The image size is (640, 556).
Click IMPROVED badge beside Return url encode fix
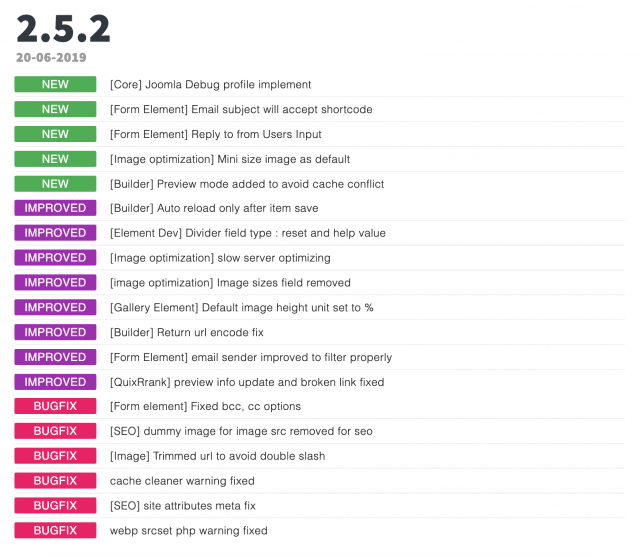pos(56,332)
